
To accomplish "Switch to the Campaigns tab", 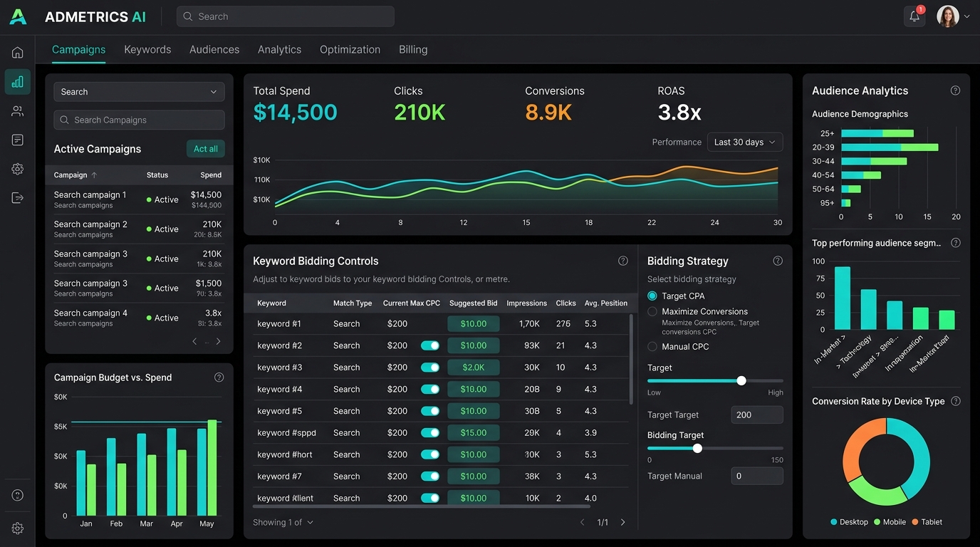I will (79, 49).
